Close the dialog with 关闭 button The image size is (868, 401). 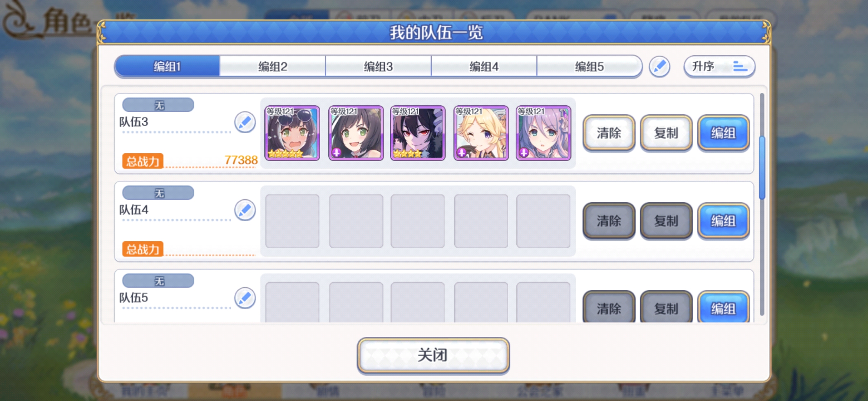click(x=433, y=355)
